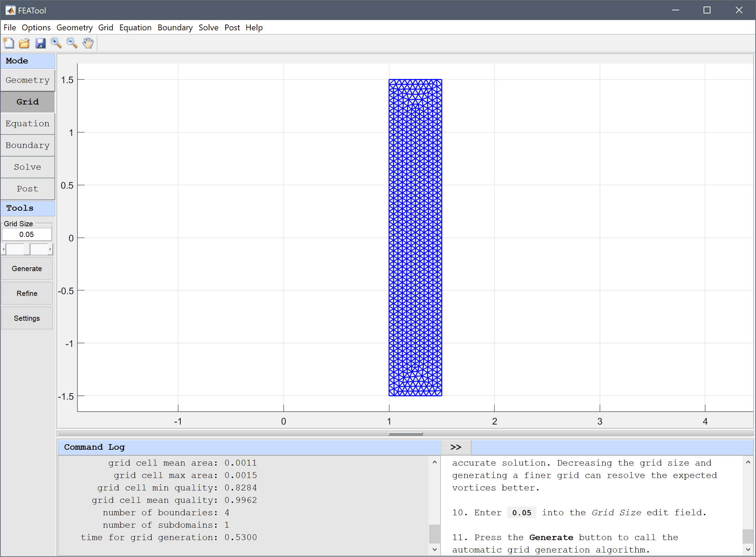
Task: Switch to Solve mode in the sidebar
Action: pyautogui.click(x=28, y=167)
